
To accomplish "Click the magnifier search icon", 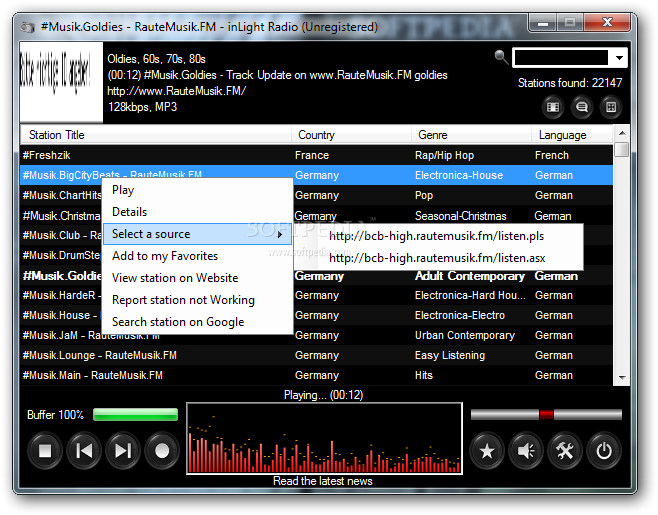I will 501,57.
